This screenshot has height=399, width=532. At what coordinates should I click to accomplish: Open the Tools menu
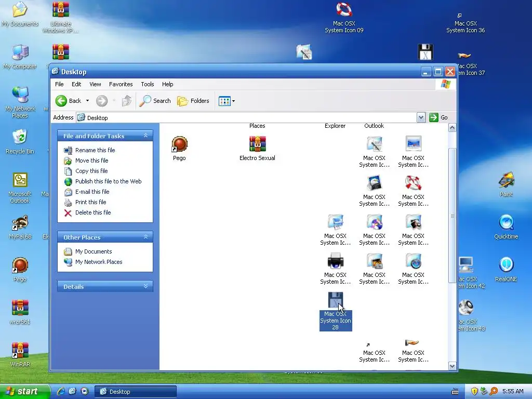click(x=147, y=84)
